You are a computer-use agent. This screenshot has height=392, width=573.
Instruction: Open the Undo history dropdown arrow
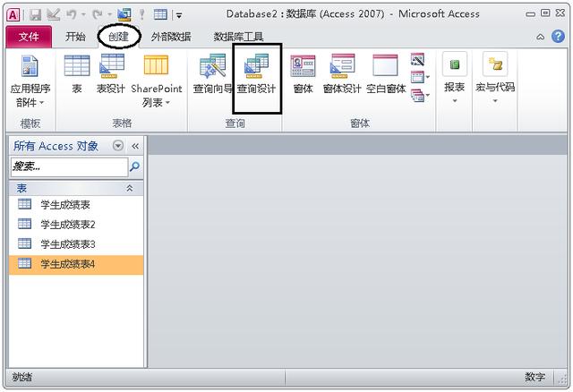click(x=83, y=15)
